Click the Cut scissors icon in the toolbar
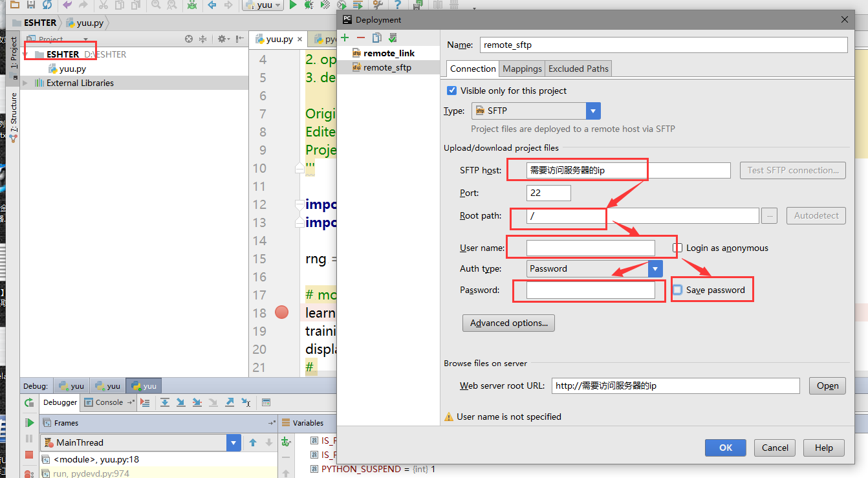Viewport: 868px width, 478px height. point(103,5)
